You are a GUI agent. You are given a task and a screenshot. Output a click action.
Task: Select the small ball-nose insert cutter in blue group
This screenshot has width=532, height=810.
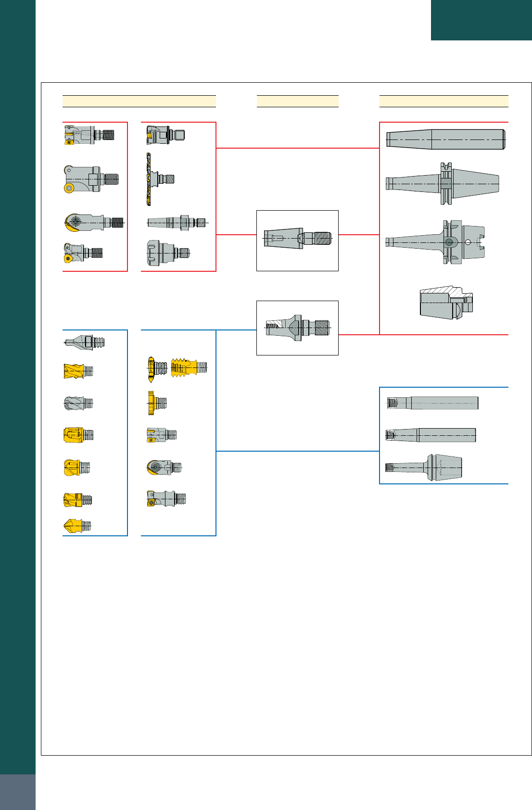coord(165,467)
